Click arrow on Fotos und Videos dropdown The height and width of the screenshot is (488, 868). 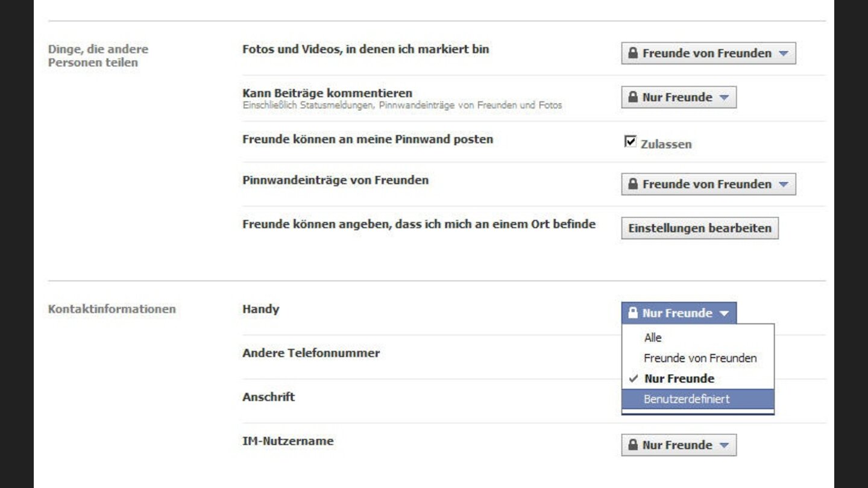(x=783, y=54)
